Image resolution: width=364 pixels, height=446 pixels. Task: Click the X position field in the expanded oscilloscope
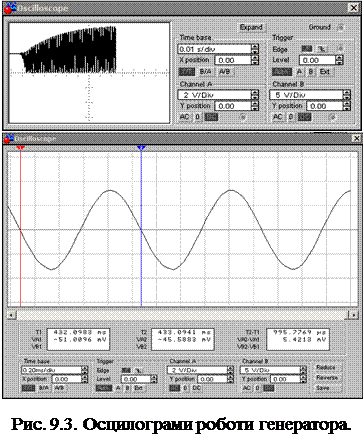(x=66, y=379)
